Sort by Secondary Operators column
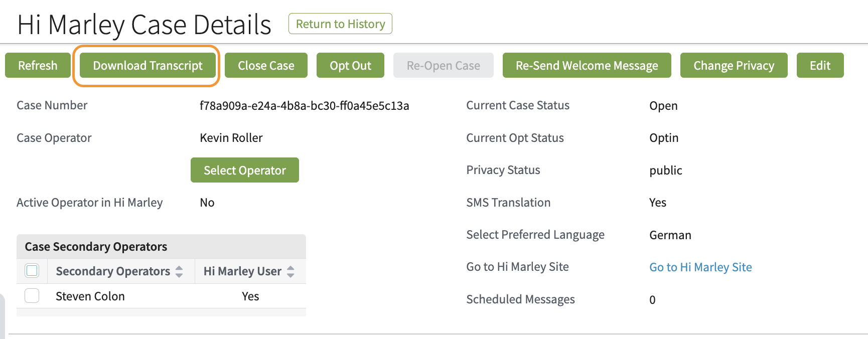 (x=112, y=271)
